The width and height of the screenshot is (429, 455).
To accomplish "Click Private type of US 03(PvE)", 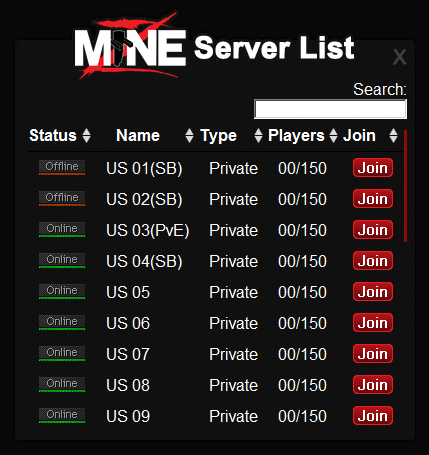I will coord(234,230).
